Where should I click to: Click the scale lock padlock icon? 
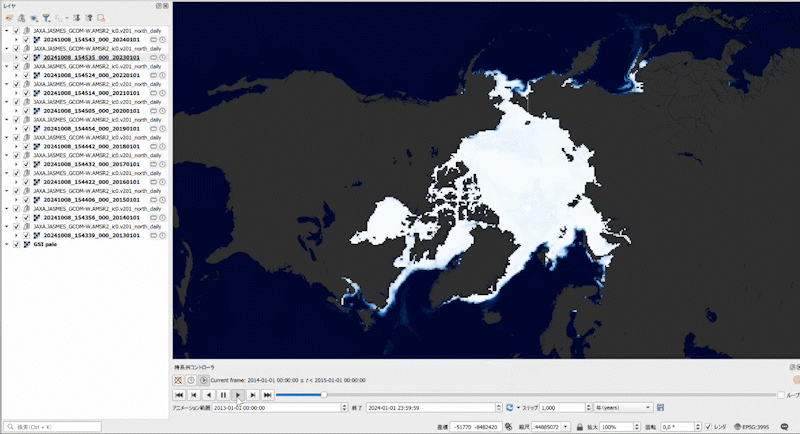(x=580, y=427)
